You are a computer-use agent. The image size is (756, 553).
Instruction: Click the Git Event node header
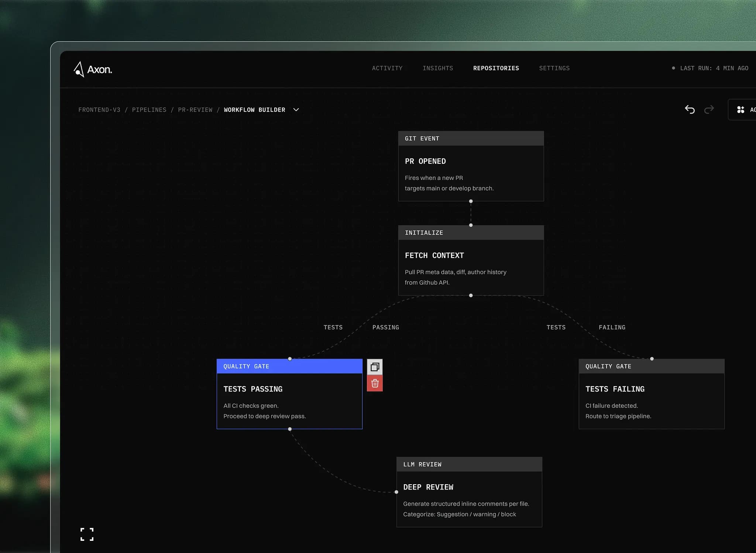[471, 139]
